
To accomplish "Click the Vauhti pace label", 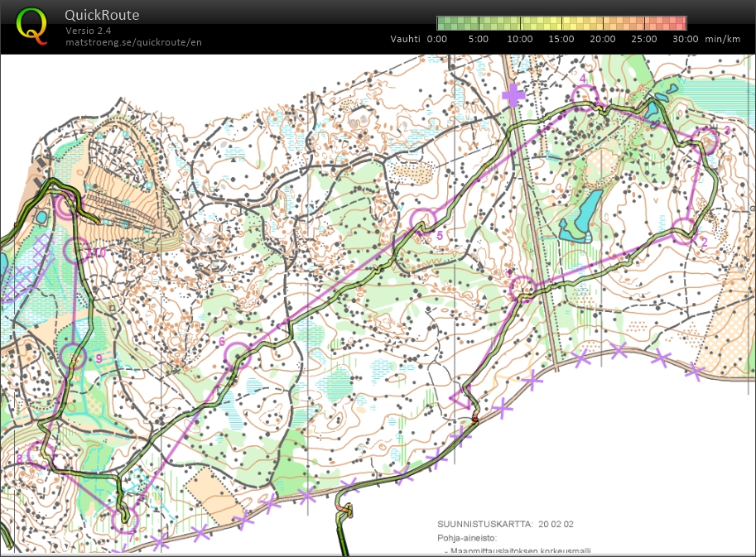I will tap(405, 39).
